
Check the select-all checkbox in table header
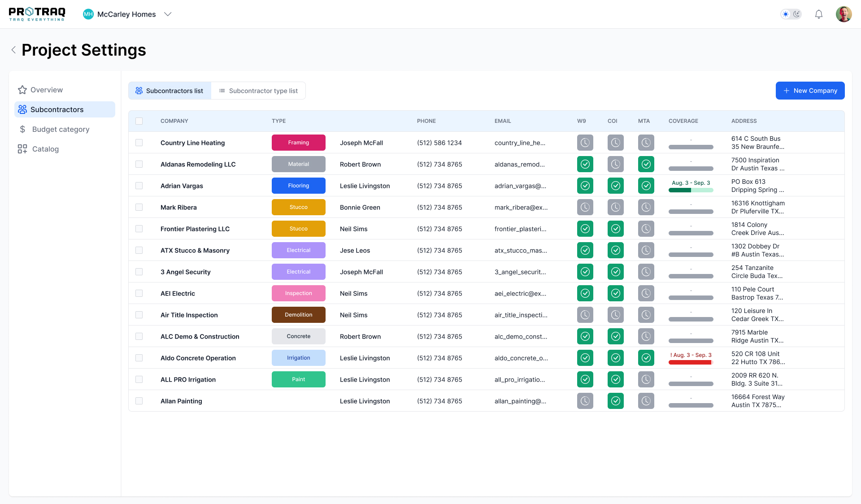coord(139,121)
